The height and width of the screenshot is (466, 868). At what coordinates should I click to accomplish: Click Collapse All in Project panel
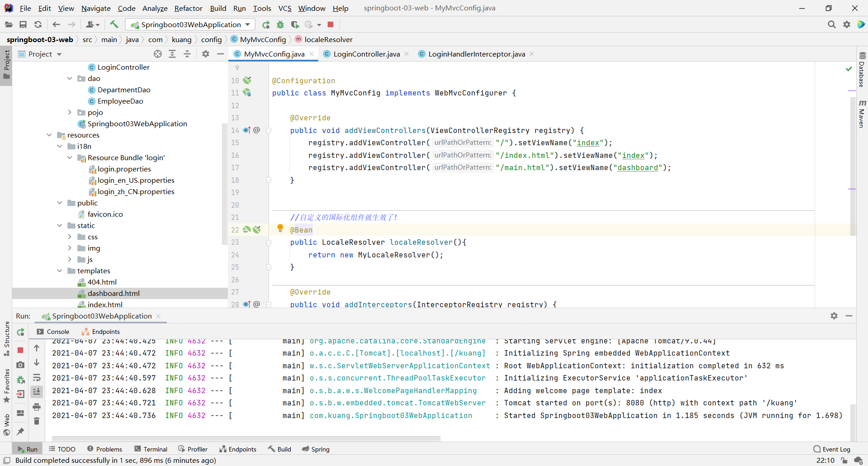pyautogui.click(x=187, y=54)
